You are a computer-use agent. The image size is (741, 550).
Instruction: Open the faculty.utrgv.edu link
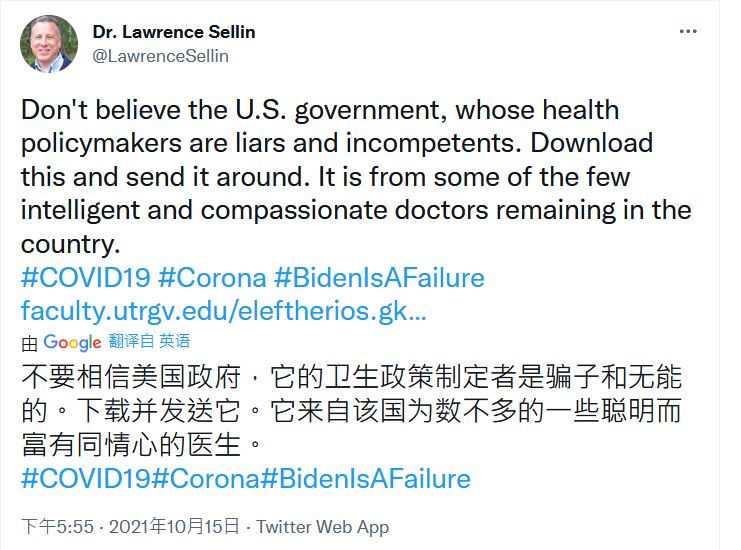click(224, 310)
